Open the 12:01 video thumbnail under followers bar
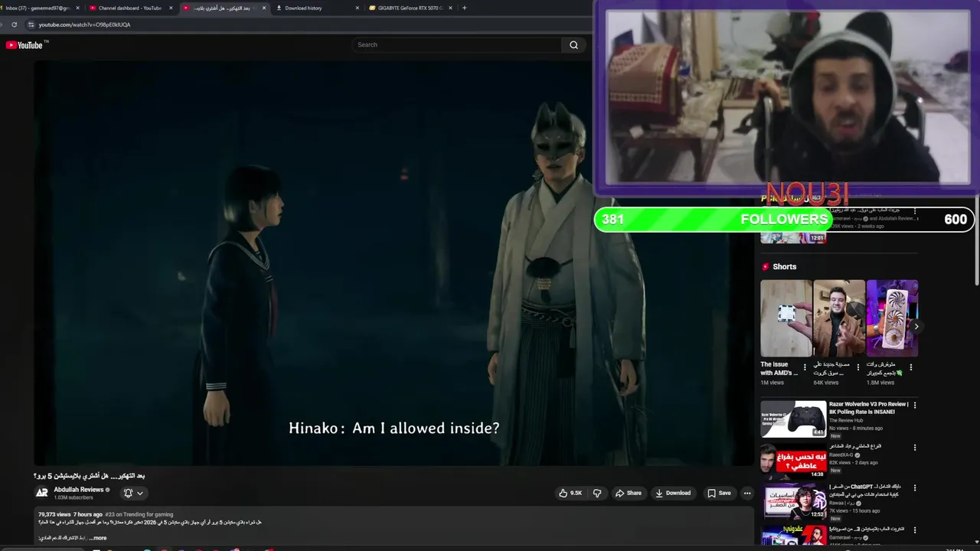Screen dimensions: 980x551 pos(793,236)
